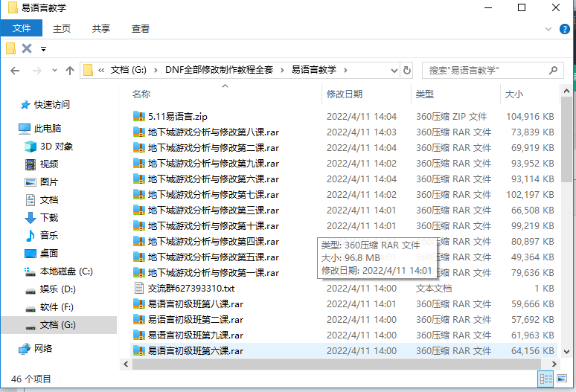
Task: Select 易语言初级班第九课.rar
Action: click(x=196, y=335)
